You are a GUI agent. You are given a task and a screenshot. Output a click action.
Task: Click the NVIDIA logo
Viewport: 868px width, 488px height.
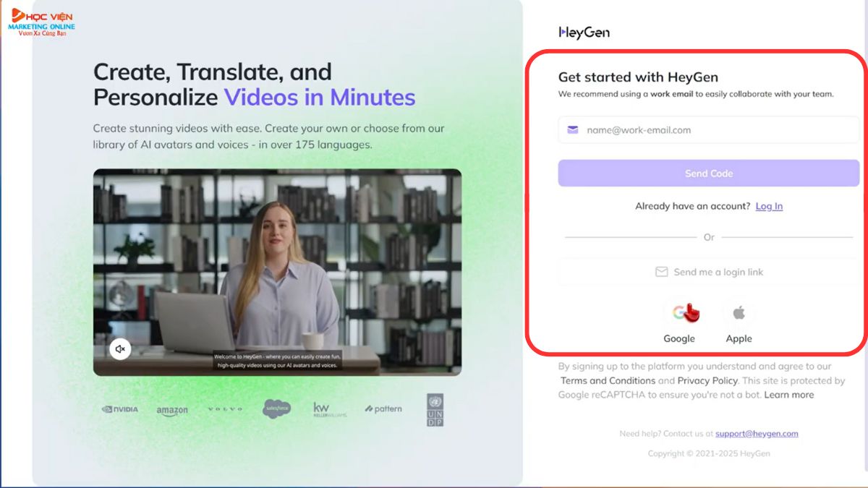[x=120, y=409]
